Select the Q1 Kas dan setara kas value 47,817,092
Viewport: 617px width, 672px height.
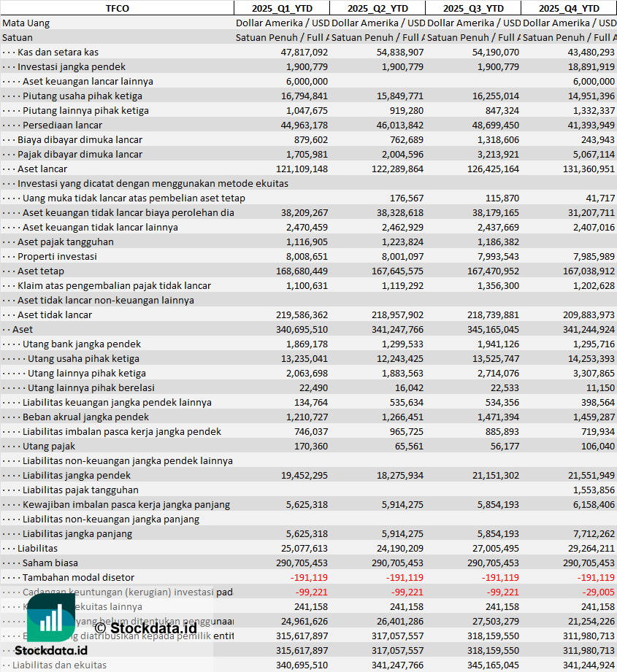[304, 53]
